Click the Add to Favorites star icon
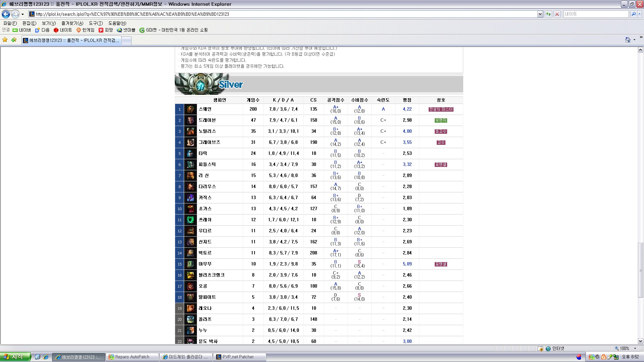The image size is (644, 362). click(14, 40)
